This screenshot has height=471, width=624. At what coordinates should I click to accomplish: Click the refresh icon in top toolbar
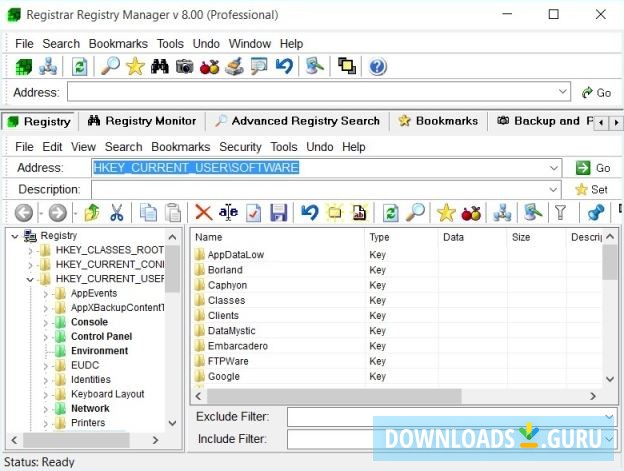pyautogui.click(x=80, y=66)
